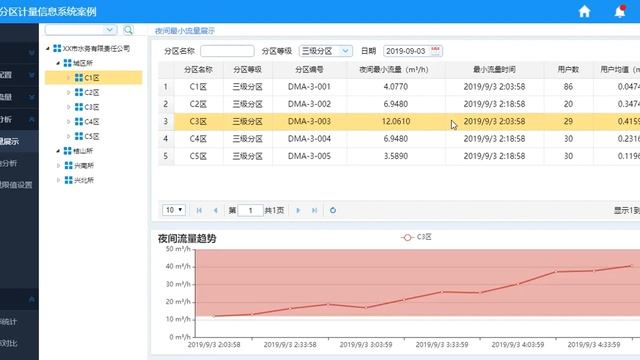
Task: Expand the 兴南所 tree node
Action: (x=58, y=165)
